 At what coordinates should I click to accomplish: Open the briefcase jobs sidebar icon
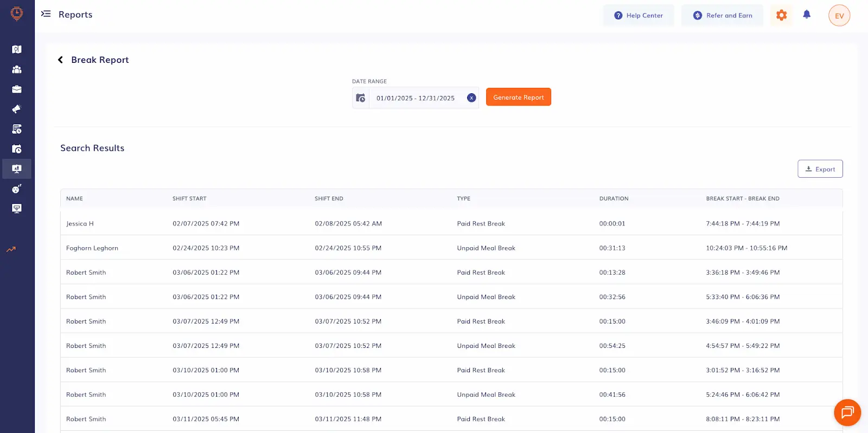[x=17, y=89]
